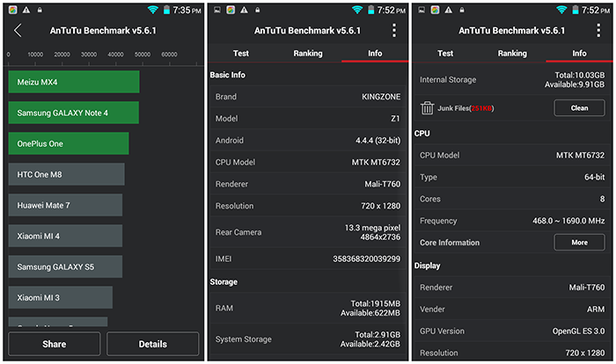This screenshot has width=616, height=364.
Task: Select the Meizu MX4 score bar
Action: (74, 82)
